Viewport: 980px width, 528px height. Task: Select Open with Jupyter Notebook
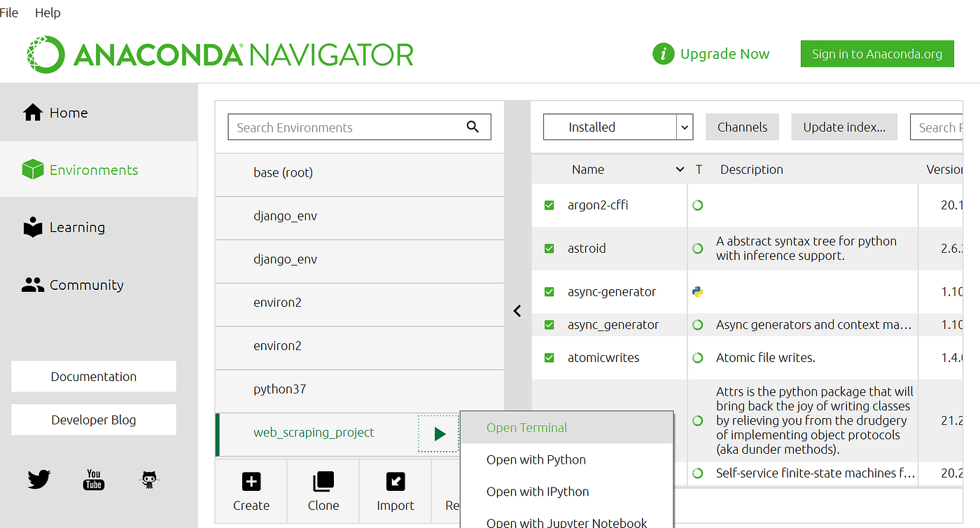[x=566, y=522]
